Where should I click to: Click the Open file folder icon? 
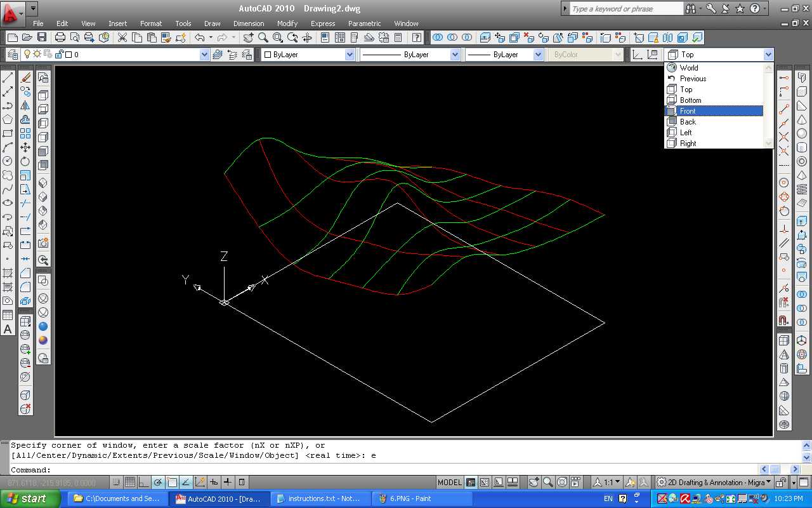[27, 37]
